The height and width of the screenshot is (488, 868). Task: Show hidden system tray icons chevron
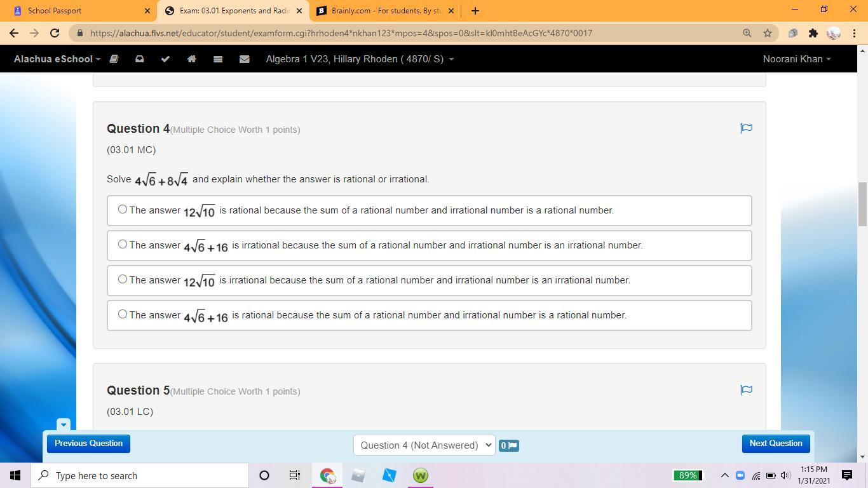click(x=724, y=475)
